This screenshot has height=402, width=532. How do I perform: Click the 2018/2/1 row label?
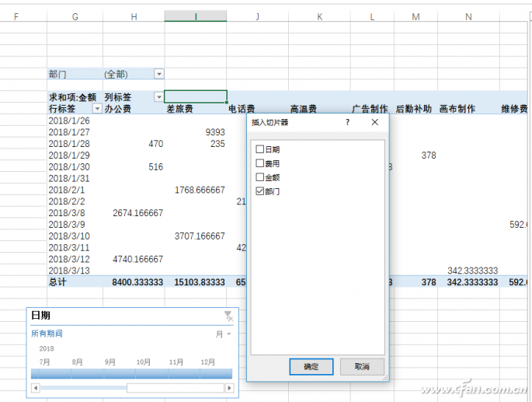pos(67,190)
